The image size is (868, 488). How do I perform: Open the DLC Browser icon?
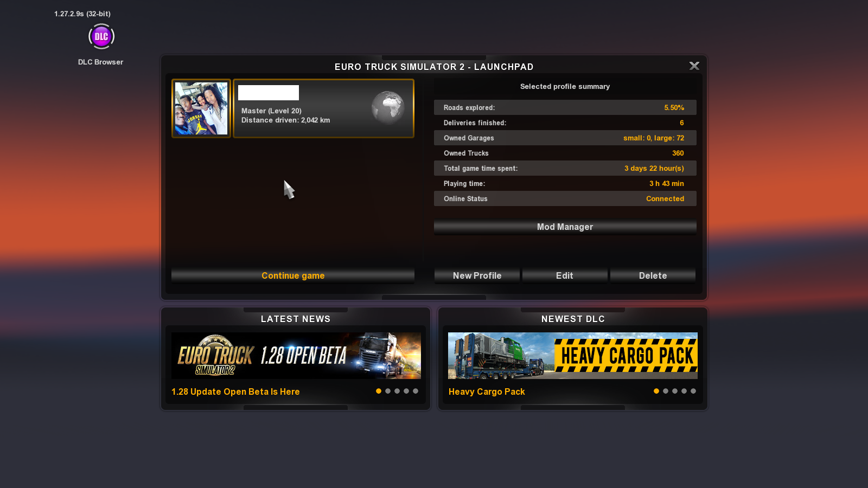pyautogui.click(x=101, y=36)
